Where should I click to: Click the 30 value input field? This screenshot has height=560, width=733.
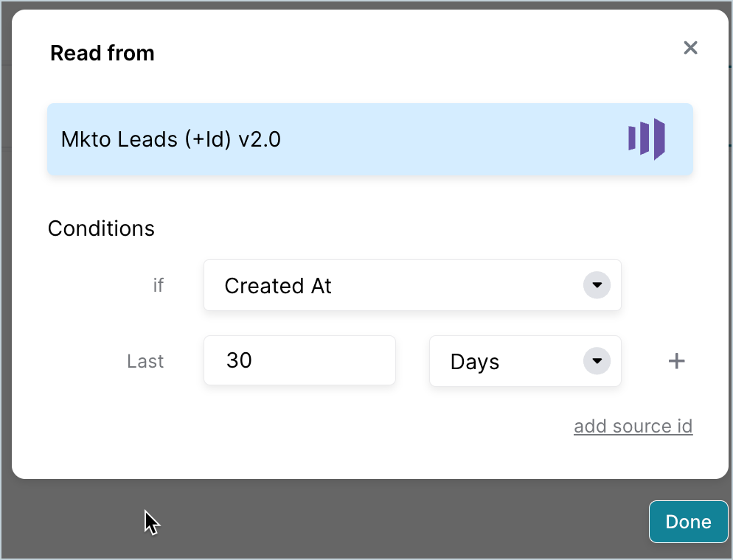[x=299, y=360]
